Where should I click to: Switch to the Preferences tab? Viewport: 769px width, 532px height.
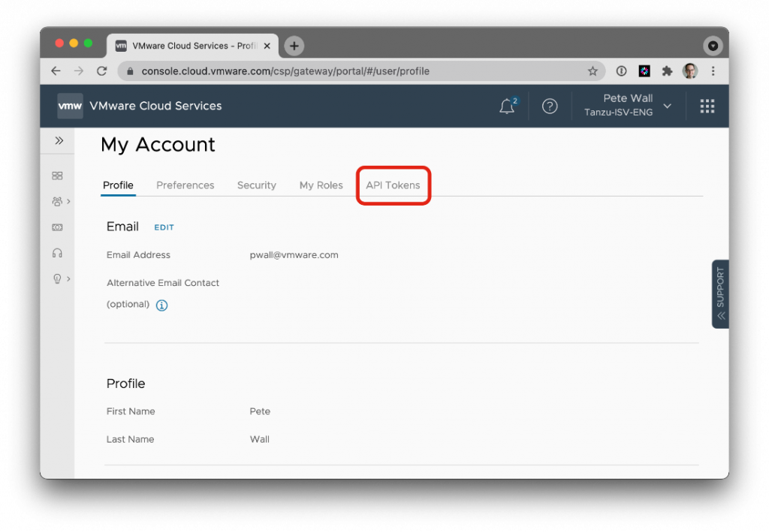[x=185, y=185]
